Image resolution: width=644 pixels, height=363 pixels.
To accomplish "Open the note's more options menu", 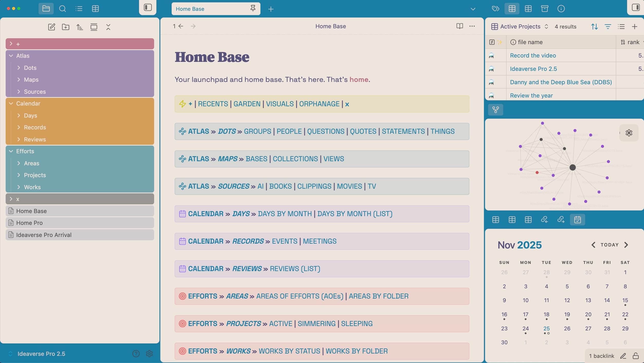I will pos(472,26).
